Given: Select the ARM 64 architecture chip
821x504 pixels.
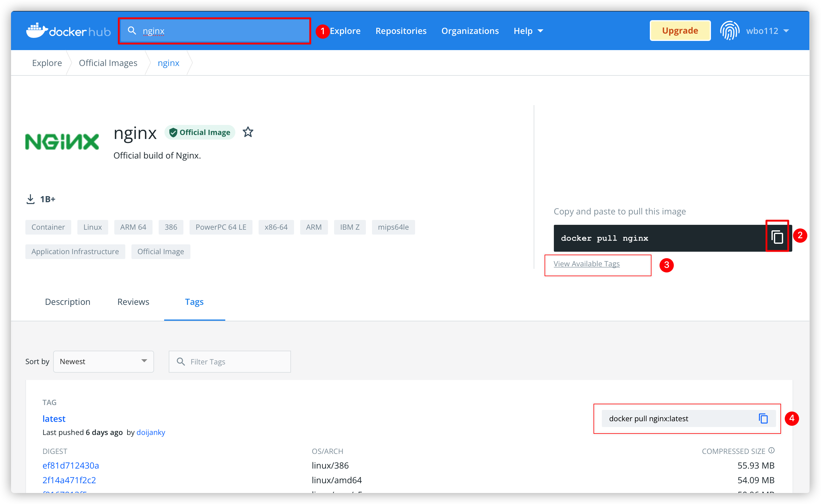Looking at the screenshot, I should coord(133,227).
